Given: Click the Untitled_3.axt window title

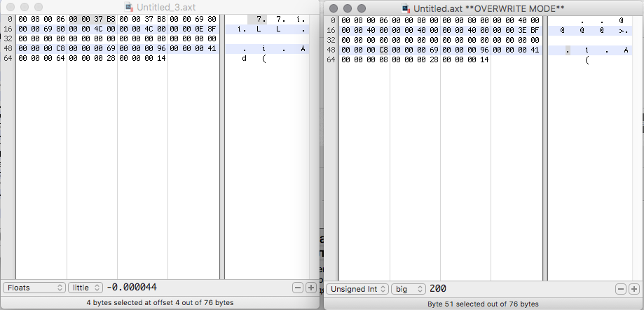Looking at the screenshot, I should click(166, 7).
